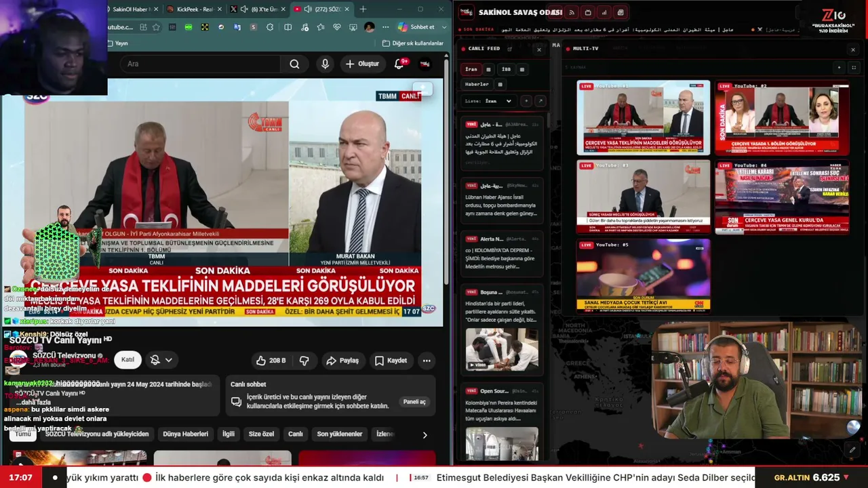Click Oluştur create button
Viewport: 868px width, 488px height.
click(362, 64)
